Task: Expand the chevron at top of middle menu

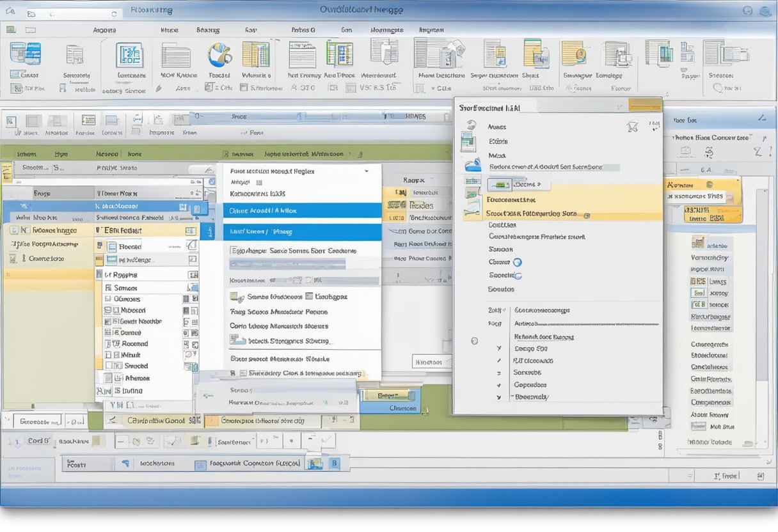Action: click(367, 171)
